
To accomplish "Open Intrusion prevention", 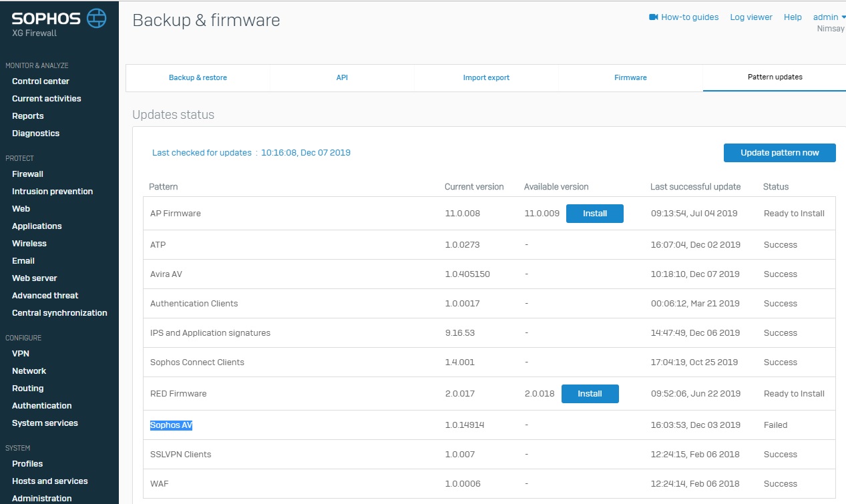I will pos(53,192).
